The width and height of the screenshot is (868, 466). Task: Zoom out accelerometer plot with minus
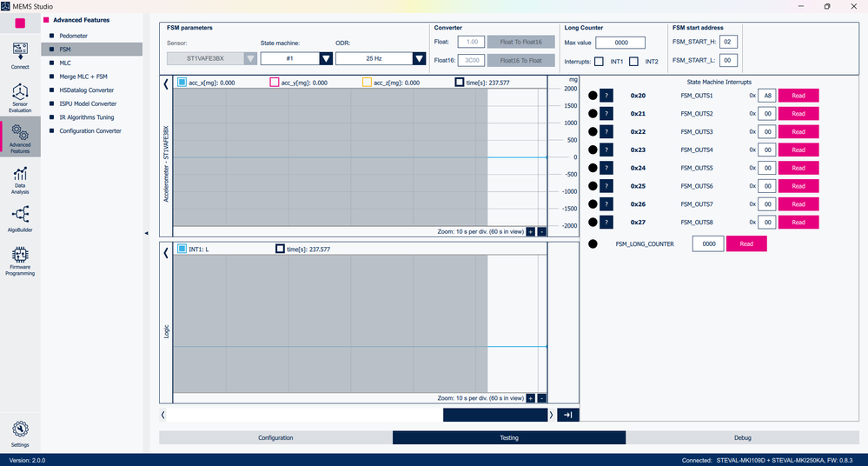542,231
